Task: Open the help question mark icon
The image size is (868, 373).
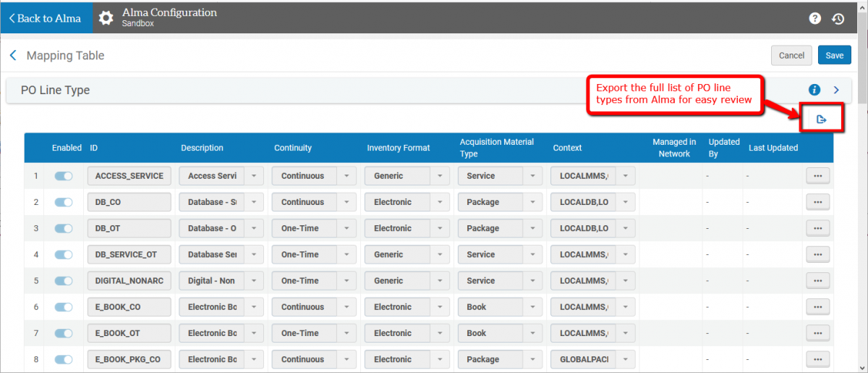Action: (x=814, y=19)
